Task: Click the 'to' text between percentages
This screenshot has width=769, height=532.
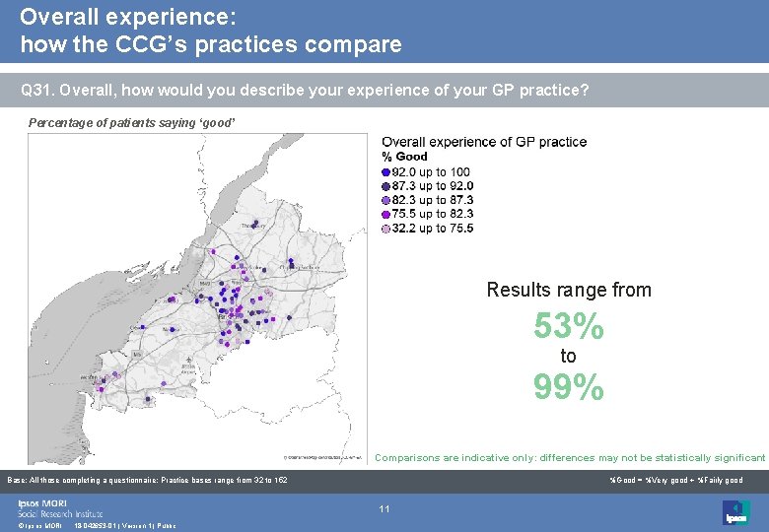Action: pyautogui.click(x=568, y=356)
